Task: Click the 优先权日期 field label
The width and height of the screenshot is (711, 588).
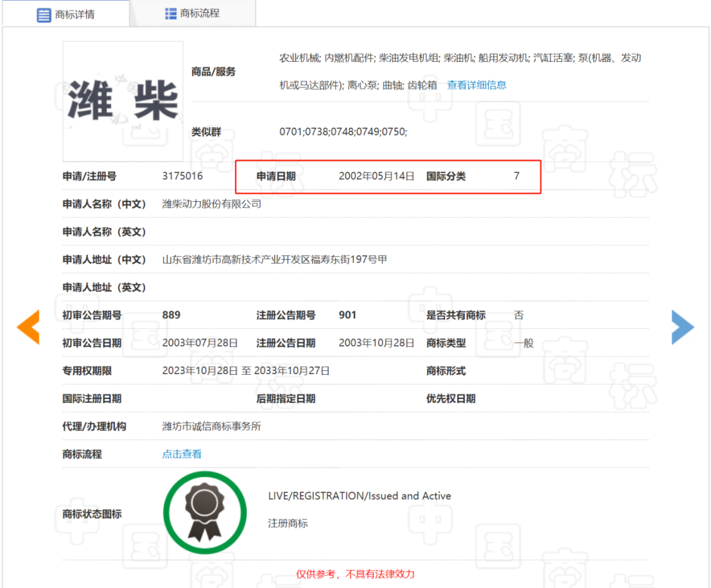Action: [451, 399]
